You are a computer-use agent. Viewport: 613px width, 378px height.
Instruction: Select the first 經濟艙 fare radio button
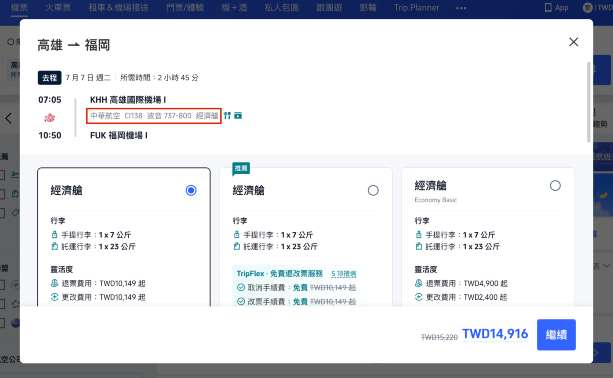click(191, 190)
